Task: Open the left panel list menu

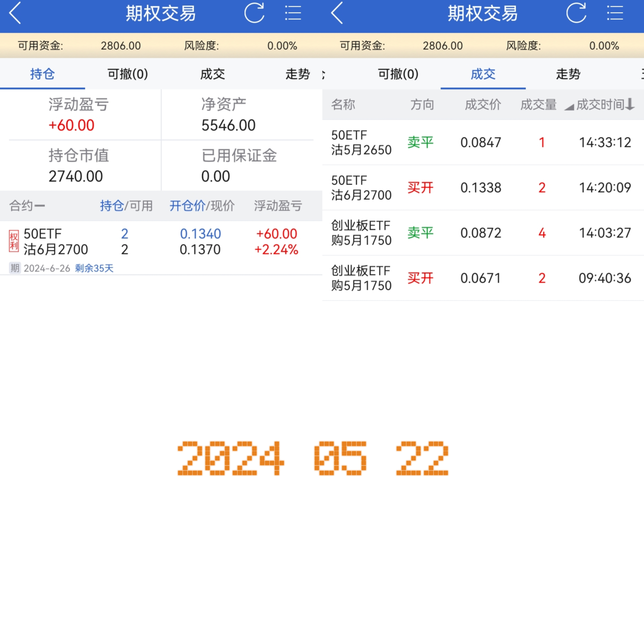Action: 293,13
